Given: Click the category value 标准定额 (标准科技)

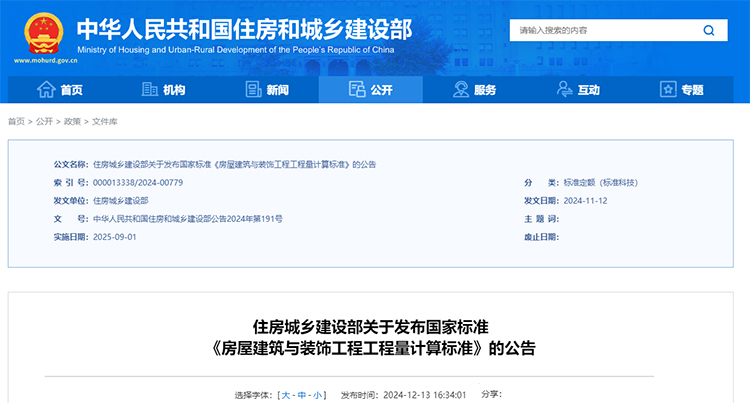Looking at the screenshot, I should [601, 183].
